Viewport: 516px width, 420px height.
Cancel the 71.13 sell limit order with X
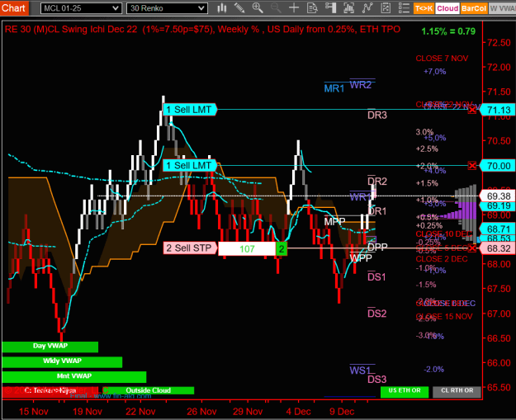[x=472, y=110]
